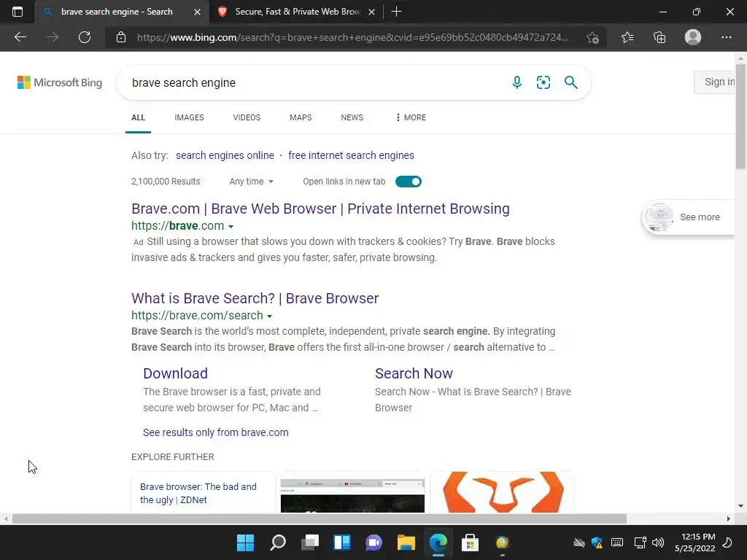This screenshot has height=560, width=747.
Task: Open Microsoft Store from taskbar
Action: tap(470, 542)
